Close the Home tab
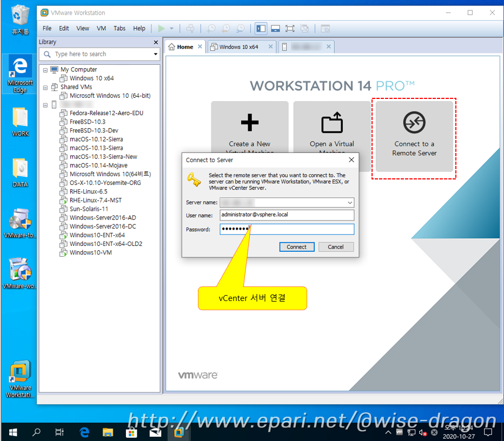The height and width of the screenshot is (441, 504). 200,46
